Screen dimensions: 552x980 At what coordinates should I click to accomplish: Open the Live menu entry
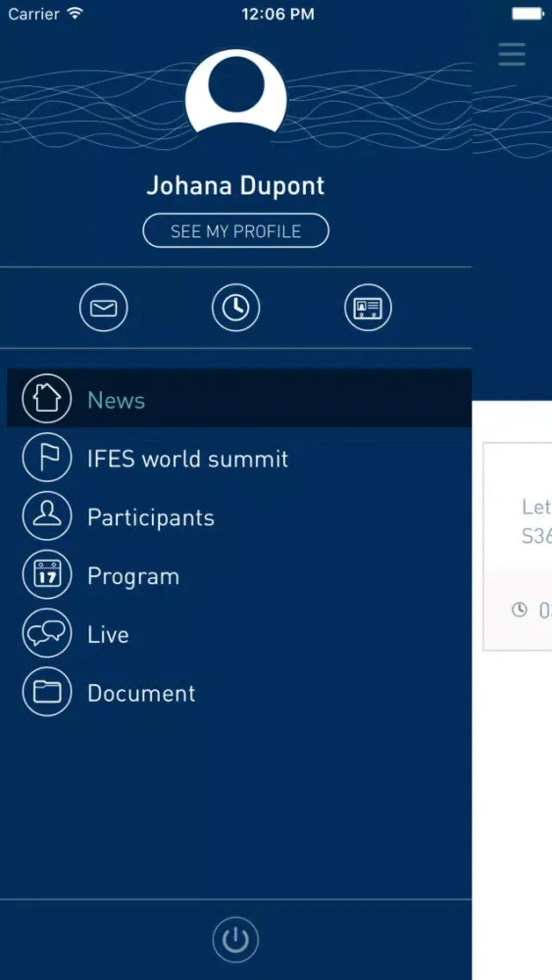tap(239, 634)
